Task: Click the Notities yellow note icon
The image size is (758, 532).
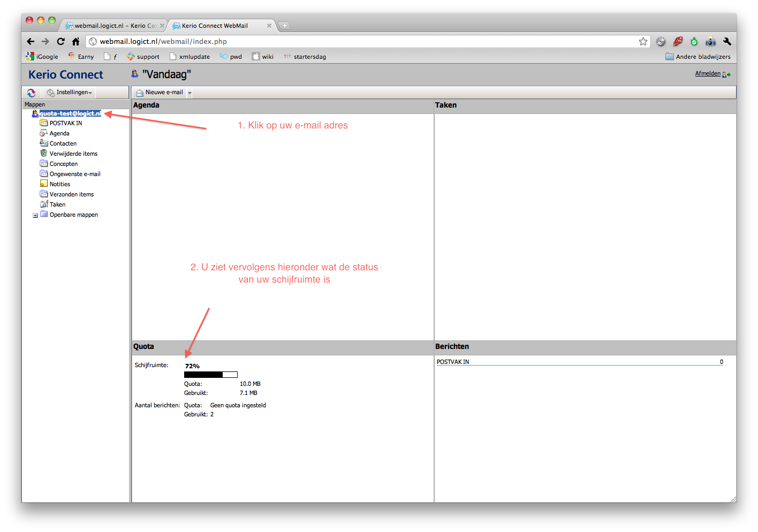Action: pos(44,184)
